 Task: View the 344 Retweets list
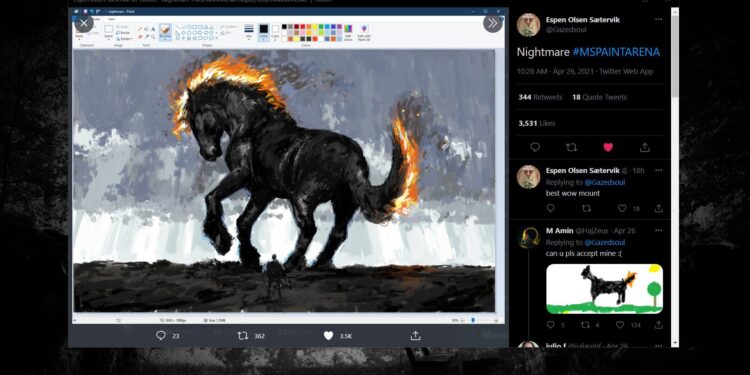pos(540,97)
